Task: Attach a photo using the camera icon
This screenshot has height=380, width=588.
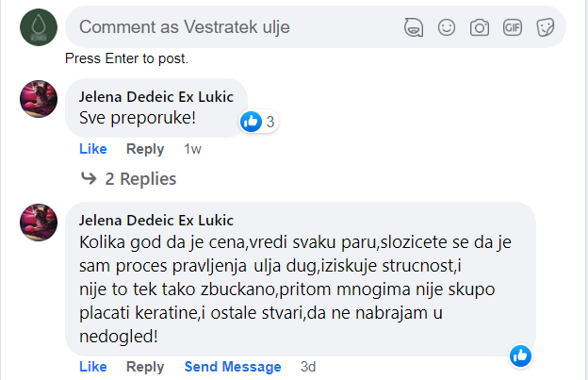Action: pos(480,27)
